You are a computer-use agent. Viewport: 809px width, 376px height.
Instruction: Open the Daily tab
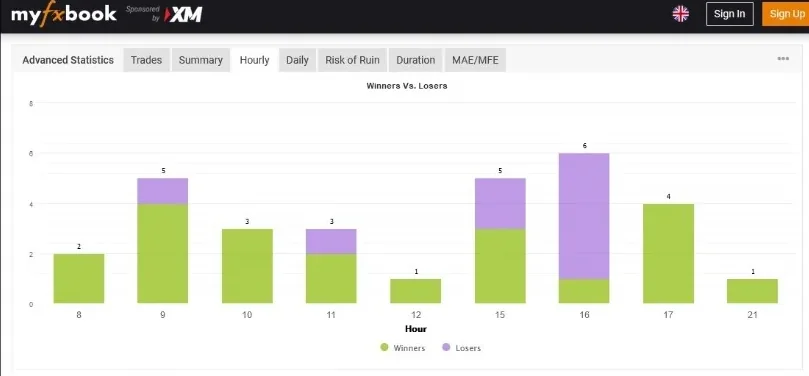tap(297, 60)
